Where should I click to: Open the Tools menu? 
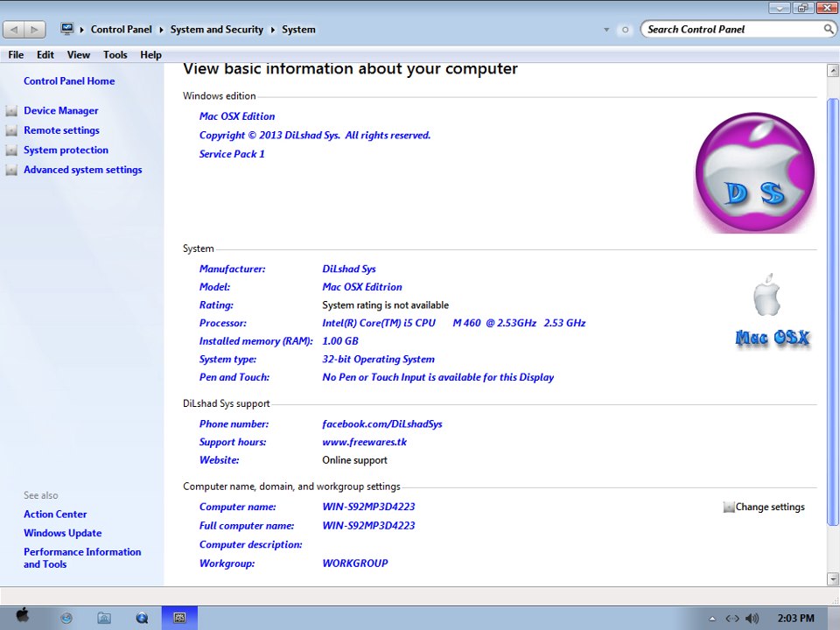click(115, 54)
